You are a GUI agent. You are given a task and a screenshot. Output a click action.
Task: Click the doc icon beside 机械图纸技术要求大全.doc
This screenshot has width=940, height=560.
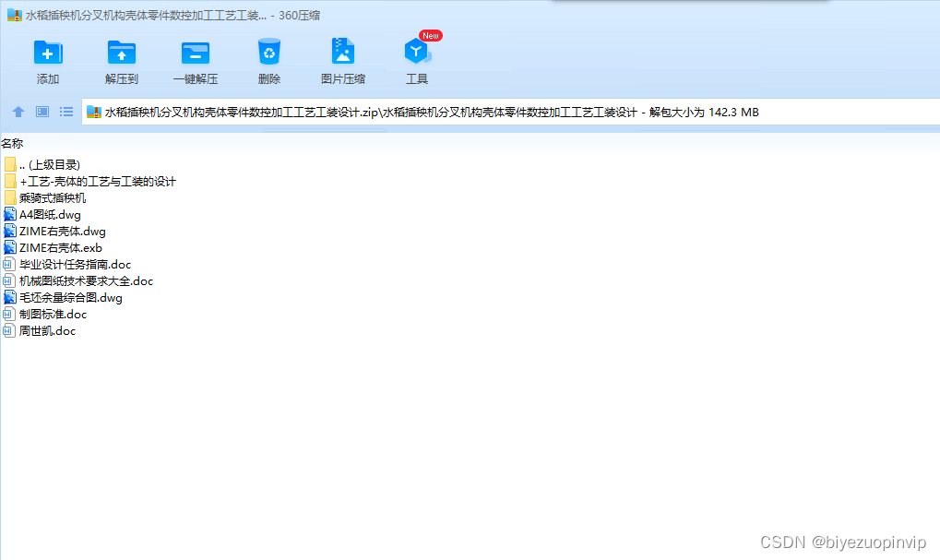pyautogui.click(x=9, y=281)
